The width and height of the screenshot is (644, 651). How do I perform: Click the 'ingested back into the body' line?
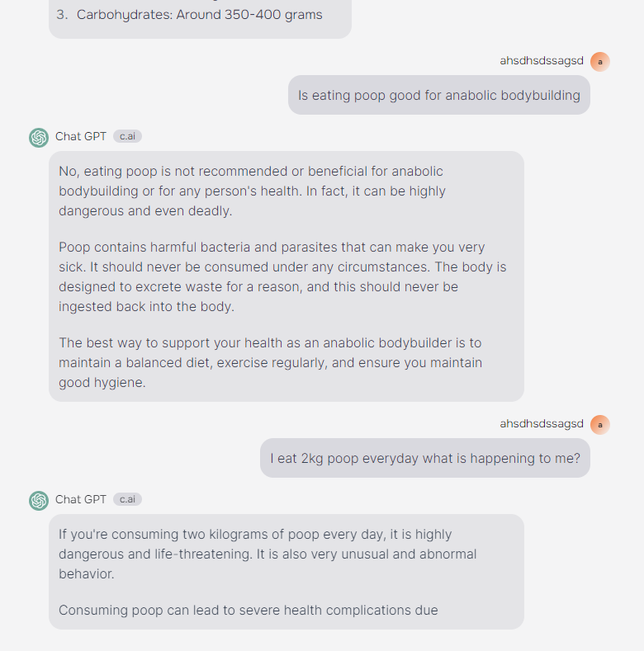(147, 306)
